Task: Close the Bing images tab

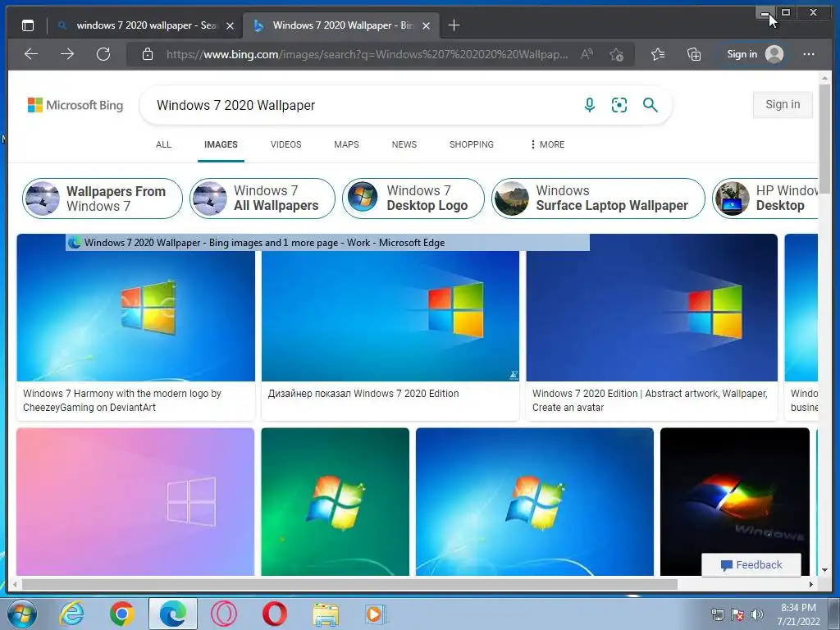Action: click(426, 25)
